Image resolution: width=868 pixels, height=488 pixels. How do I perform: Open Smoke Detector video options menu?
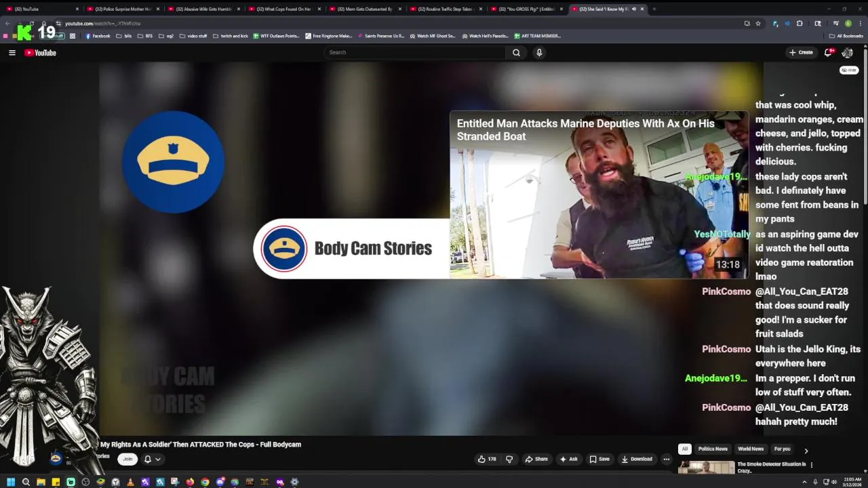812,465
